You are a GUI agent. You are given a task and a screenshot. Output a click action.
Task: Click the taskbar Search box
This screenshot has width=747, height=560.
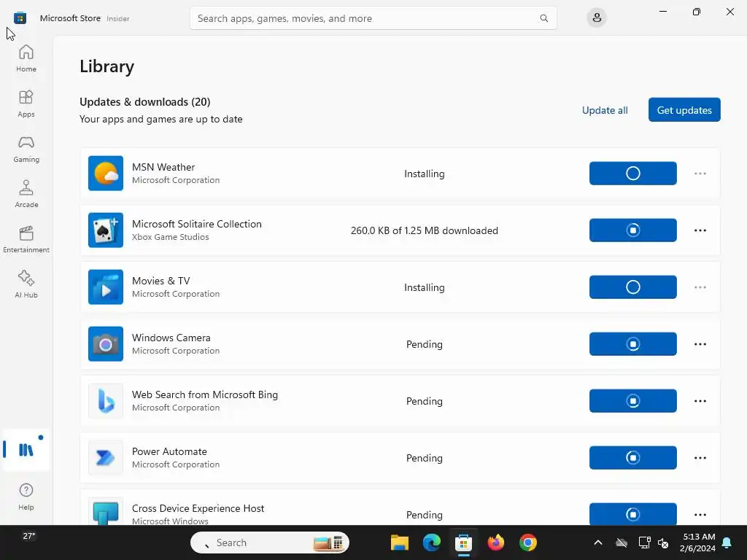tap(270, 542)
